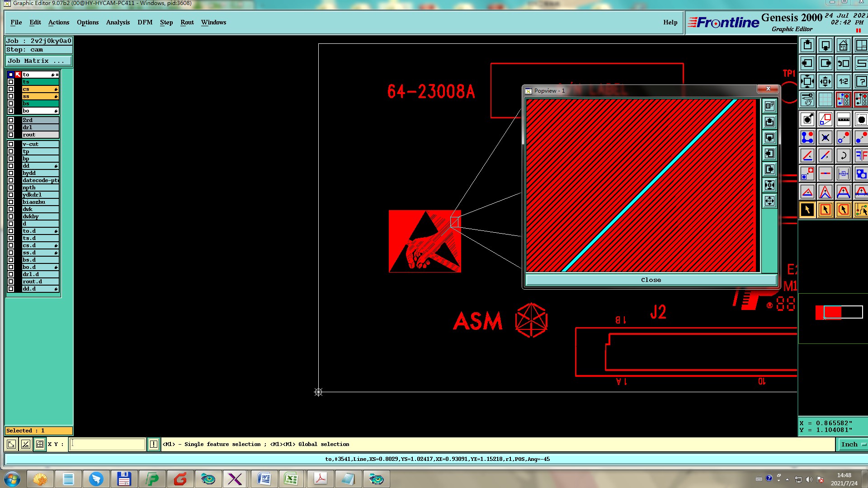Select the black arrow single-select tool
868x488 pixels.
[x=807, y=210]
